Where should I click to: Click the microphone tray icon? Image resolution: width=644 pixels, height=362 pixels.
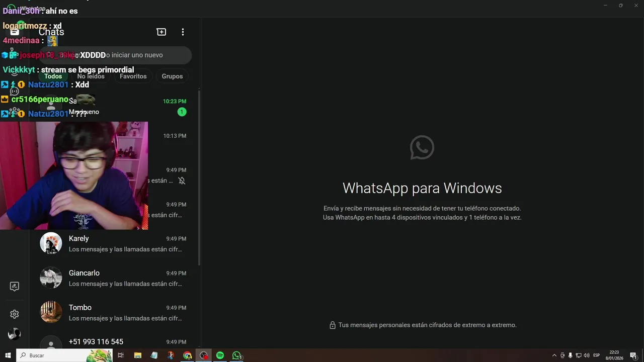[570, 355]
